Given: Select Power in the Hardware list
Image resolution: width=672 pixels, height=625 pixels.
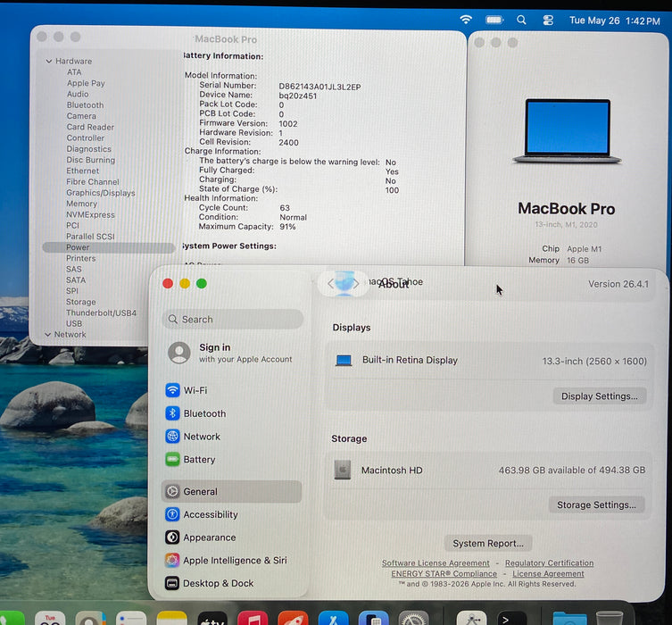Looking at the screenshot, I should 108,247.
